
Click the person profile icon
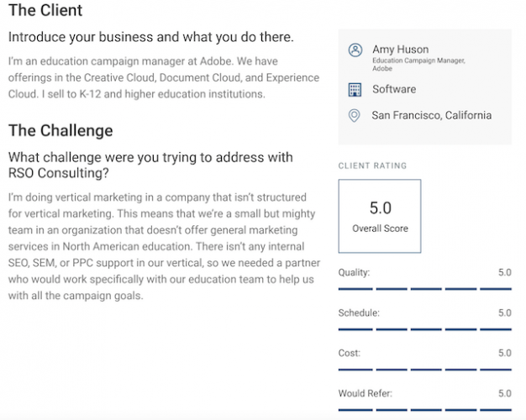click(355, 50)
